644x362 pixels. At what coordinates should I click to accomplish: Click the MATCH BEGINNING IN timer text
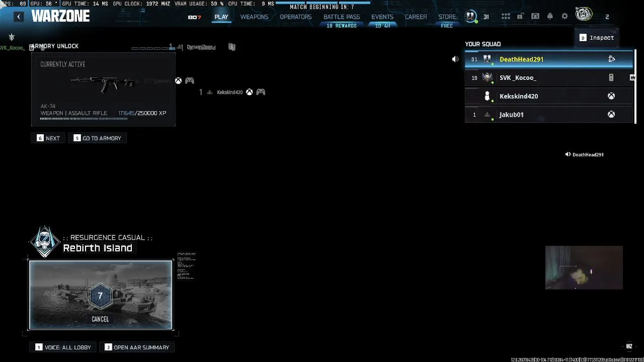click(x=322, y=7)
